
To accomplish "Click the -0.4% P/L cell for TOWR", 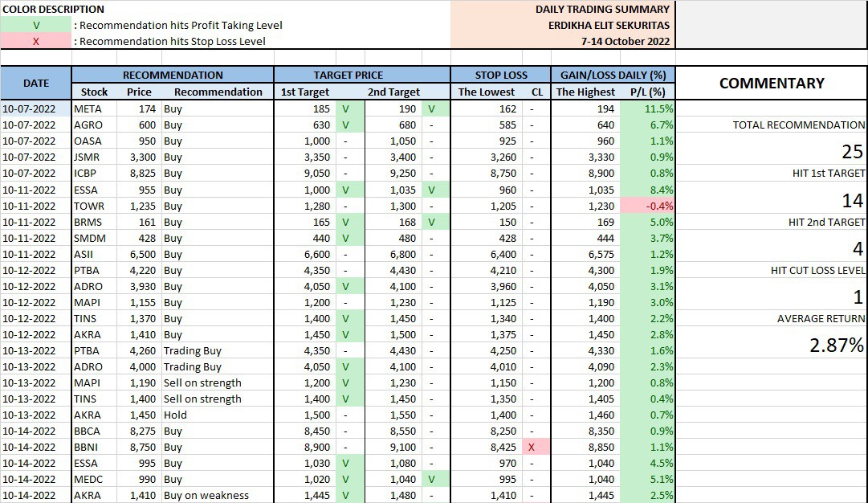I will pos(654,206).
